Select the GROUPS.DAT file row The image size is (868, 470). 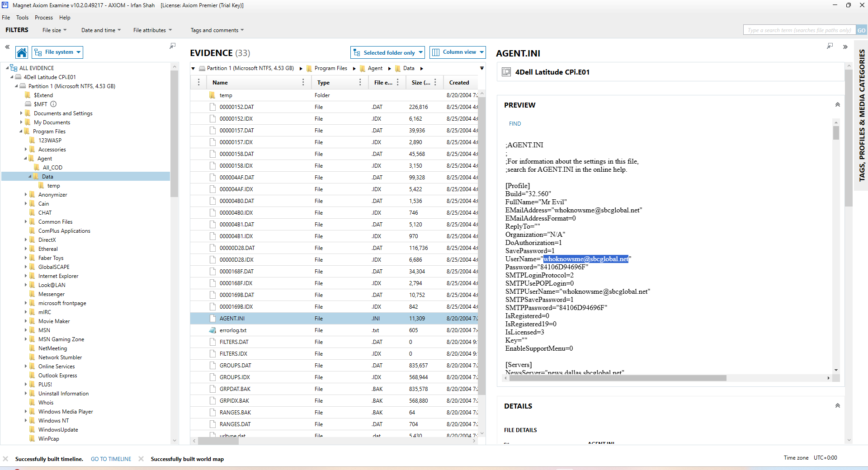pos(335,366)
